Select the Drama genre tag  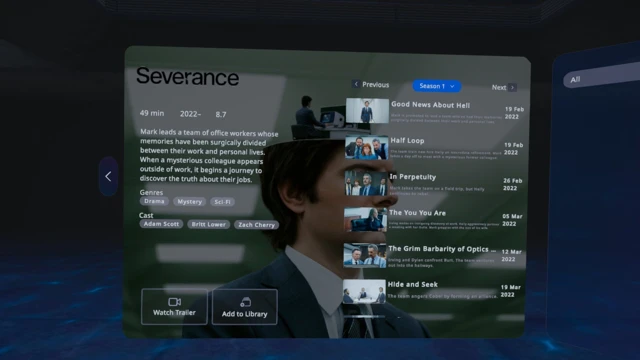click(x=154, y=201)
